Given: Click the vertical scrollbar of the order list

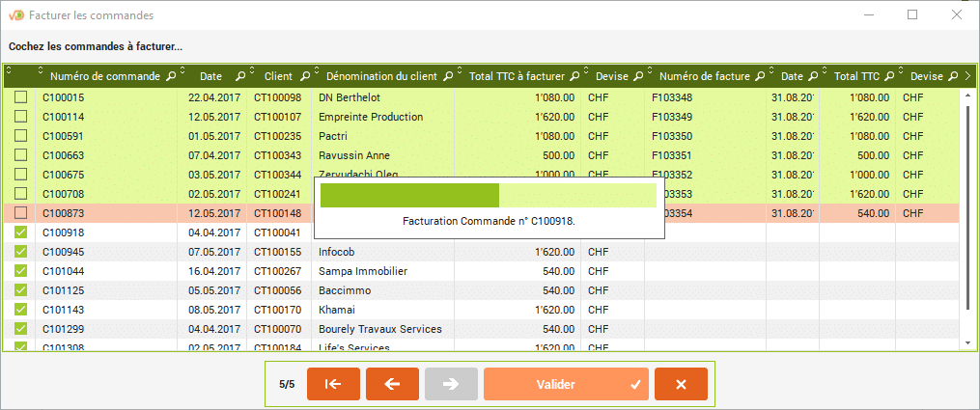Looking at the screenshot, I should pyautogui.click(x=968, y=193).
